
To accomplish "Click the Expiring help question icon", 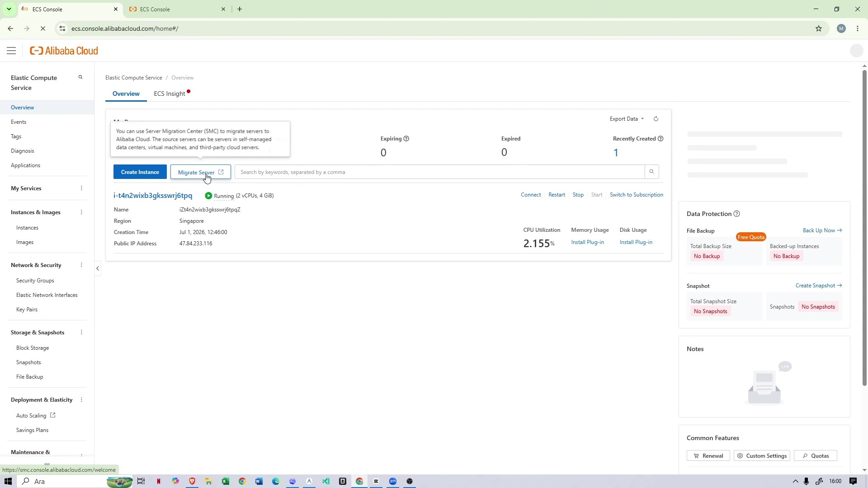I will (406, 139).
